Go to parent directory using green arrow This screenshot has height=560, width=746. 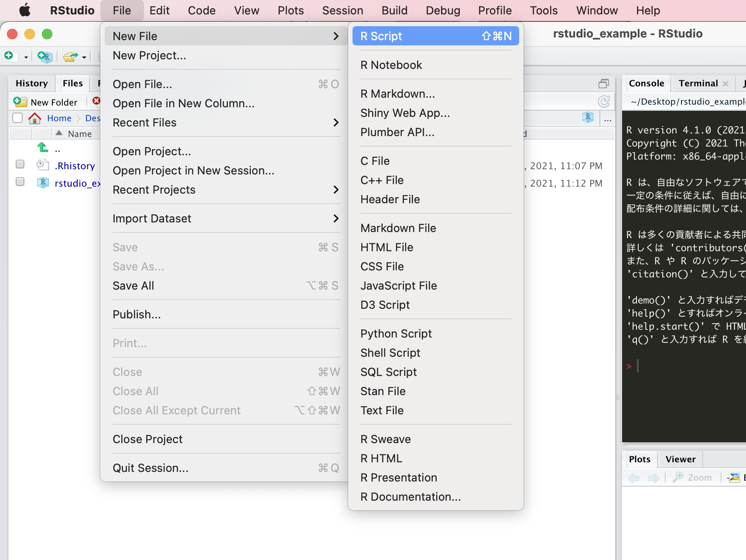(42, 148)
